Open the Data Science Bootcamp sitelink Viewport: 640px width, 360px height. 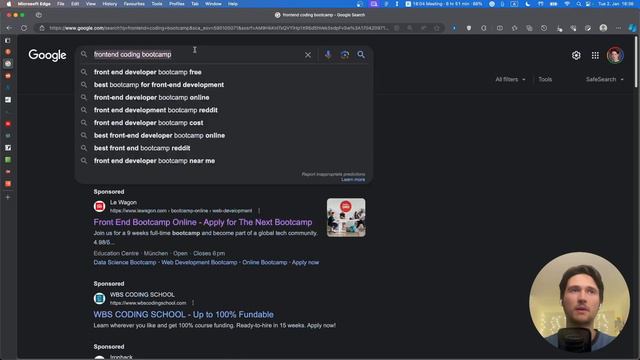(124, 262)
